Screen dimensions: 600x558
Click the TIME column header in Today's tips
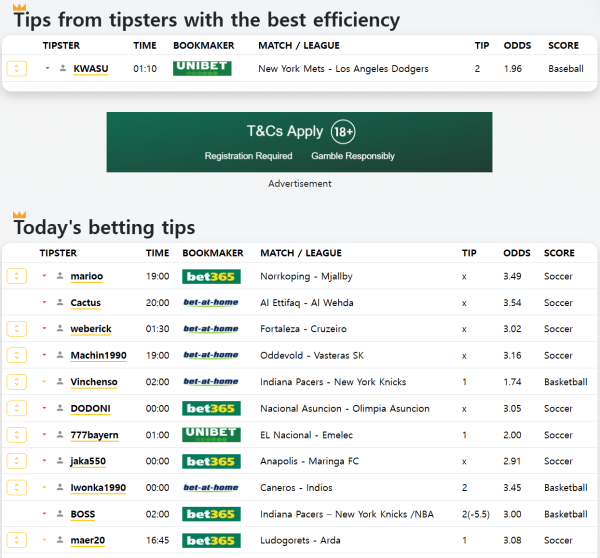(x=157, y=253)
